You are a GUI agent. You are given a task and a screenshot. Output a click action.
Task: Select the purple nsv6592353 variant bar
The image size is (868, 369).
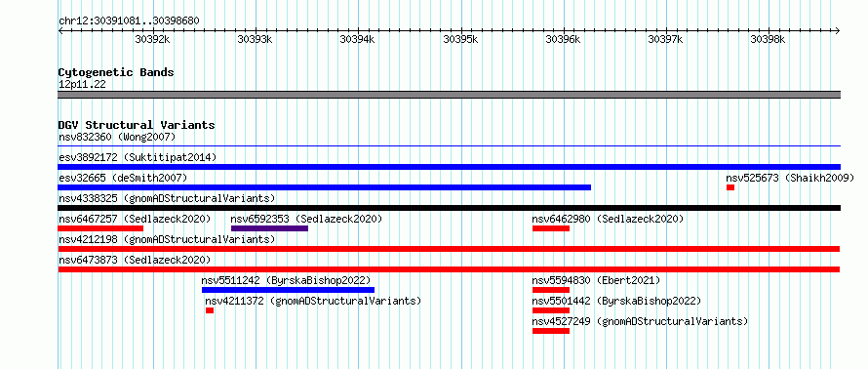click(269, 228)
